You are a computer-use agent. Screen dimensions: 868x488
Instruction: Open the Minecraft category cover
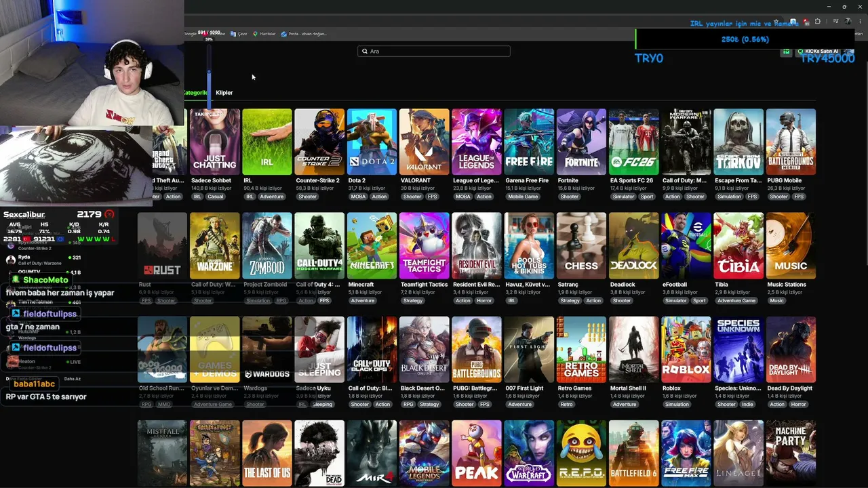[372, 245]
